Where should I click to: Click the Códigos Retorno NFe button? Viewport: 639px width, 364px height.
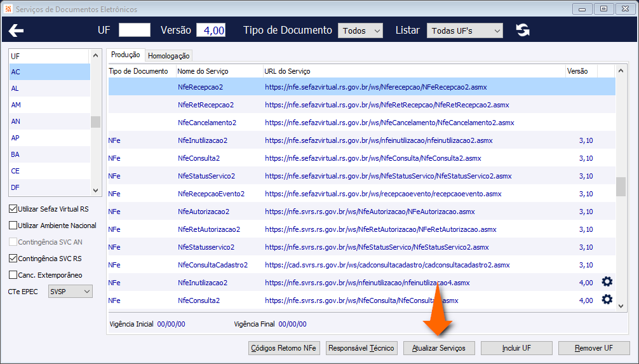click(x=284, y=348)
